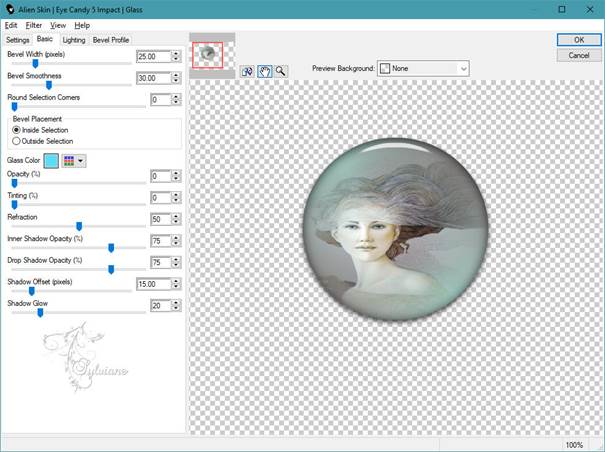
Task: Switch to the Lighting tab
Action: (x=74, y=40)
